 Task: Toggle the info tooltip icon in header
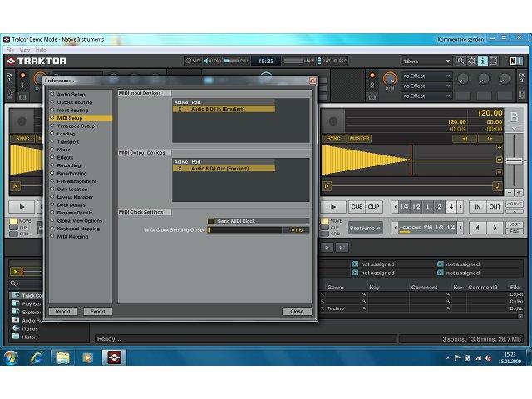point(482,61)
